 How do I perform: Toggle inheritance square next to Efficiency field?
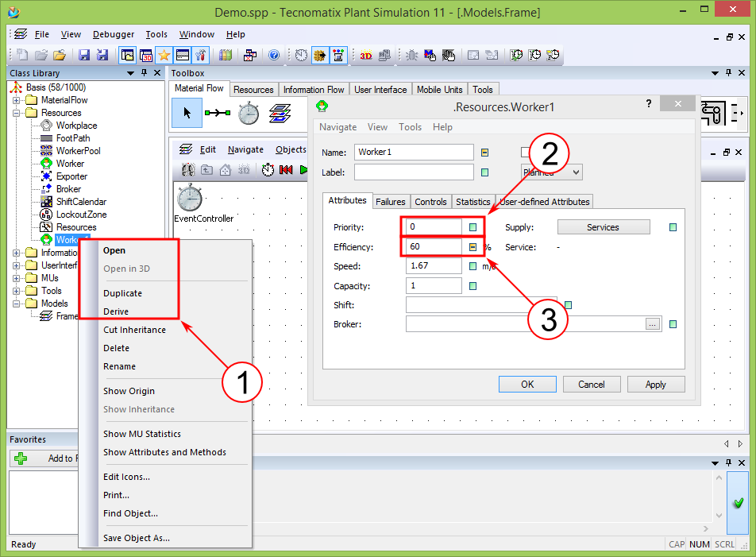(x=473, y=247)
